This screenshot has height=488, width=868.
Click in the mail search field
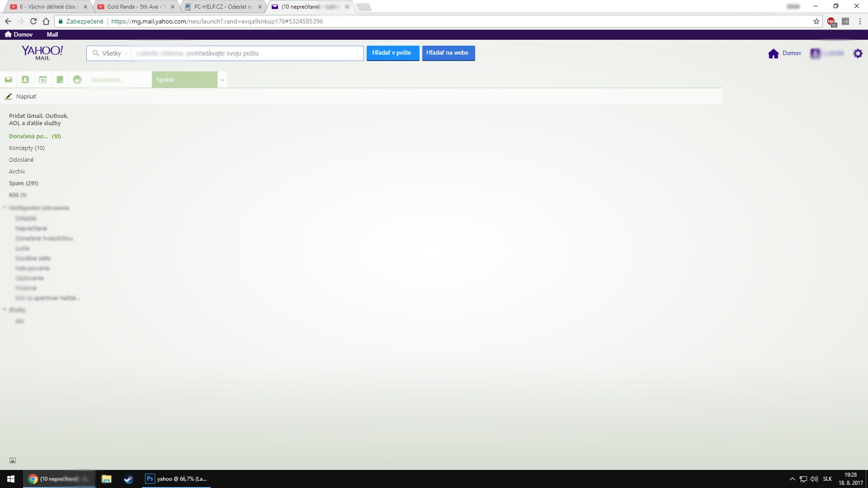click(246, 53)
